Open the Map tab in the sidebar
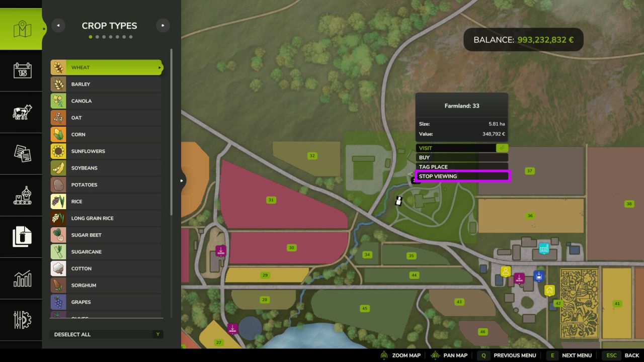This screenshot has height=362, width=644. pos(21,29)
